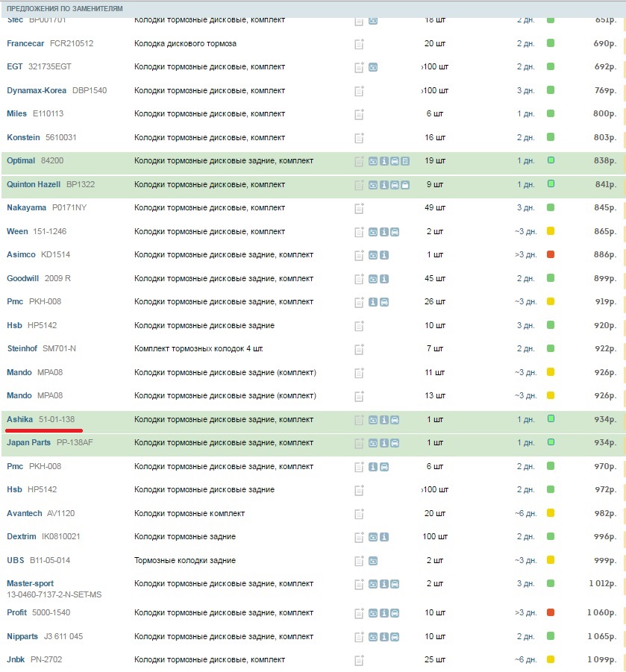Image resolution: width=626 pixels, height=672 pixels.
Task: Open Master-sport brand link
Action: [30, 583]
